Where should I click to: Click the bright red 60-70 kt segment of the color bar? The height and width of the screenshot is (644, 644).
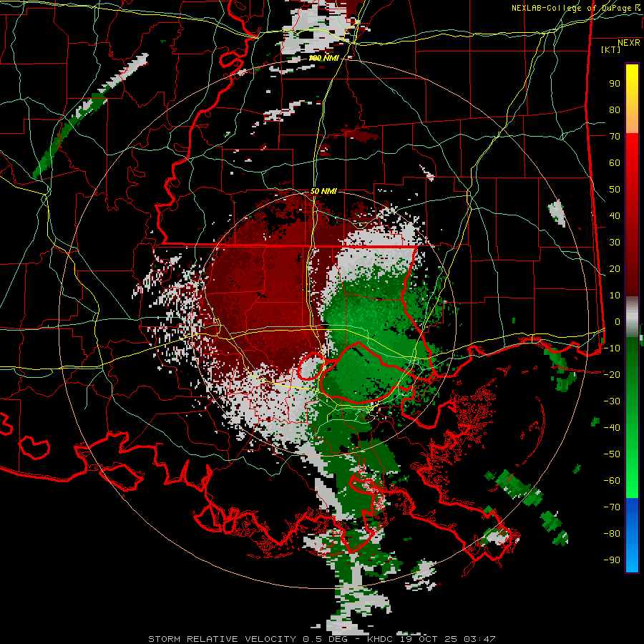click(632, 150)
